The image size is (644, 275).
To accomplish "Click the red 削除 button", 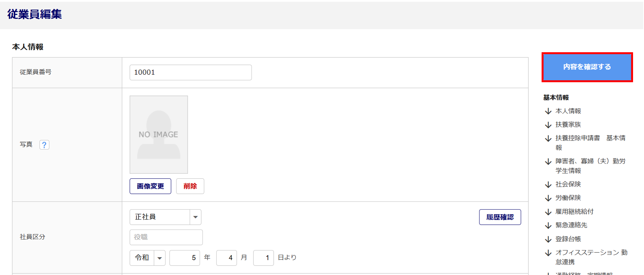I will (x=190, y=186).
